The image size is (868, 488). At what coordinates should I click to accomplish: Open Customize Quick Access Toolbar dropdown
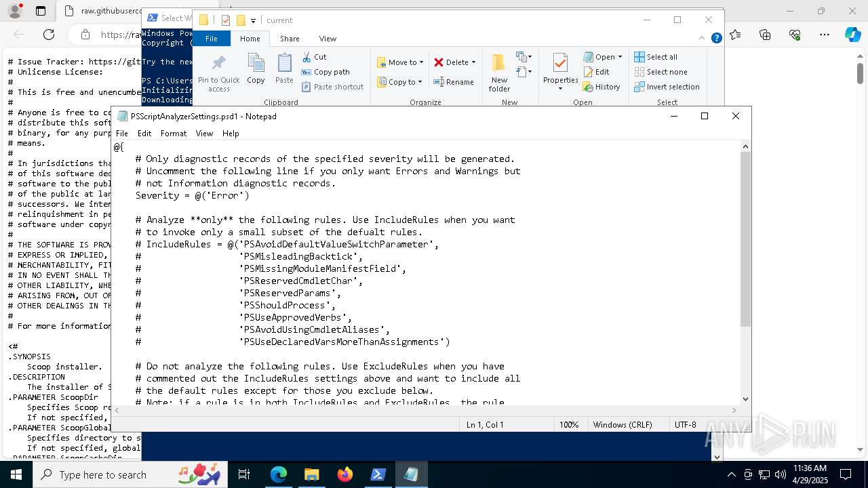253,20
